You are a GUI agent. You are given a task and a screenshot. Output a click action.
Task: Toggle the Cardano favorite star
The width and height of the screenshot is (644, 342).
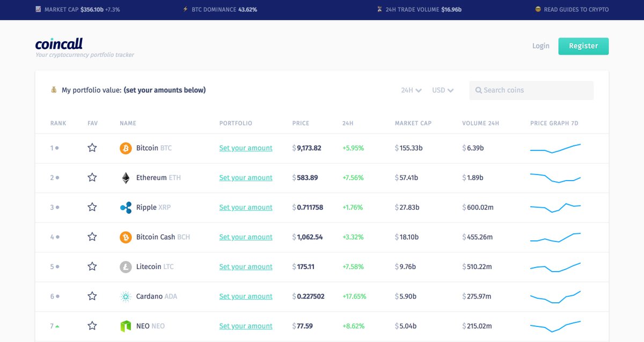92,296
